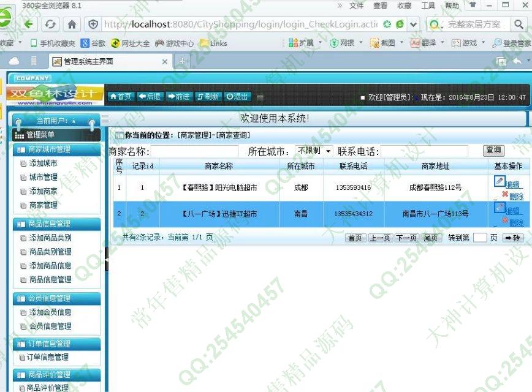This screenshot has width=532, height=392.
Task: Click the 商家名称 input field
Action: point(194,151)
